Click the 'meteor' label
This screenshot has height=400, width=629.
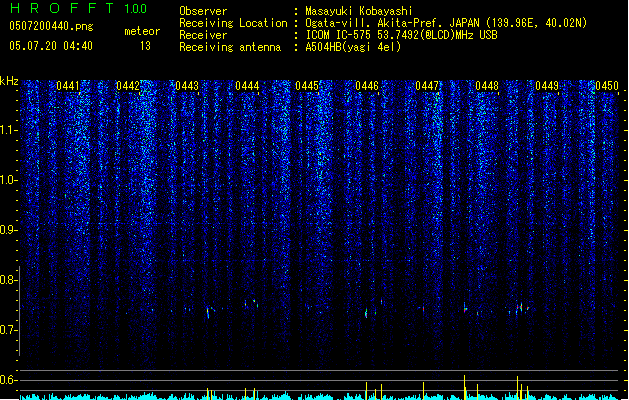coord(142,31)
